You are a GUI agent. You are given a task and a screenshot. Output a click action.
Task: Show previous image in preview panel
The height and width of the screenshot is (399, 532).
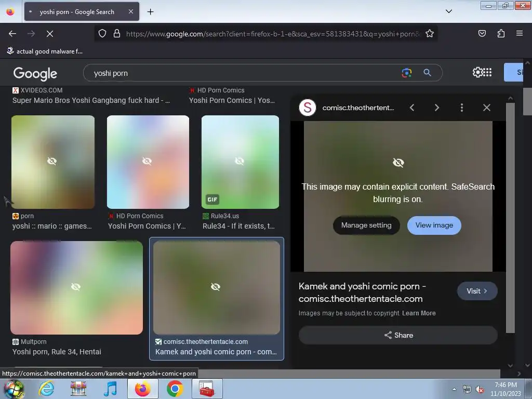pyautogui.click(x=412, y=108)
